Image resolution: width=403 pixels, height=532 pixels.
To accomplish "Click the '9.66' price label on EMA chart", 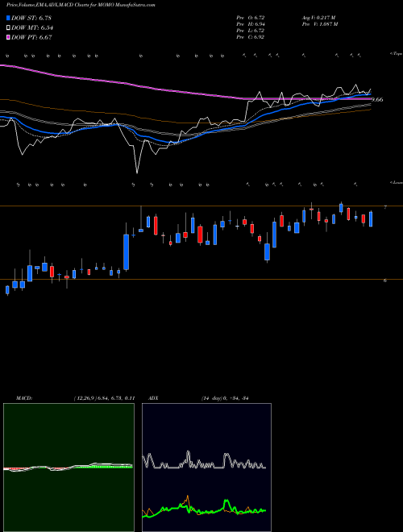I will pos(377,99).
